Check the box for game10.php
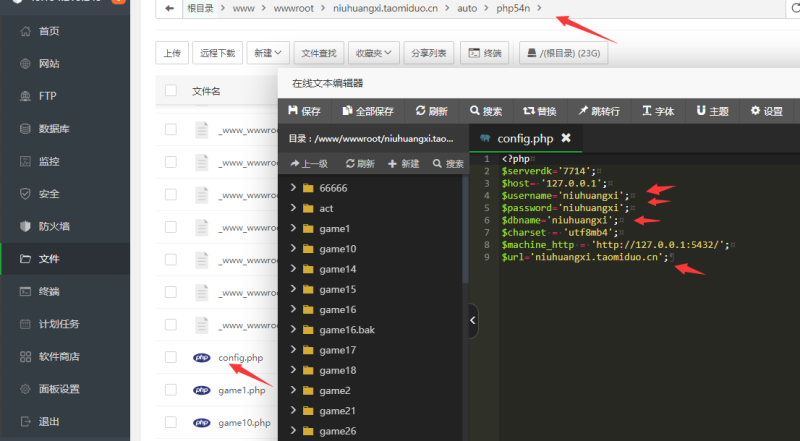 pyautogui.click(x=171, y=423)
